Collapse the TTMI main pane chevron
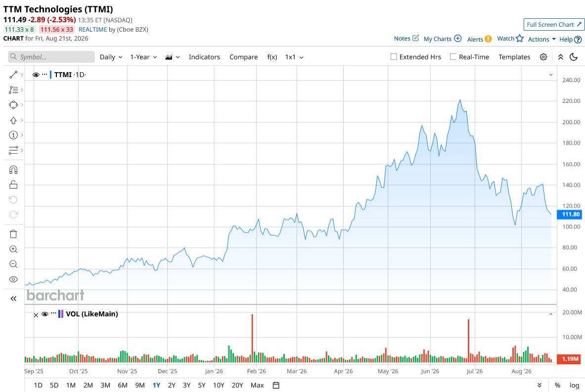585x392 pixels. coord(551,75)
